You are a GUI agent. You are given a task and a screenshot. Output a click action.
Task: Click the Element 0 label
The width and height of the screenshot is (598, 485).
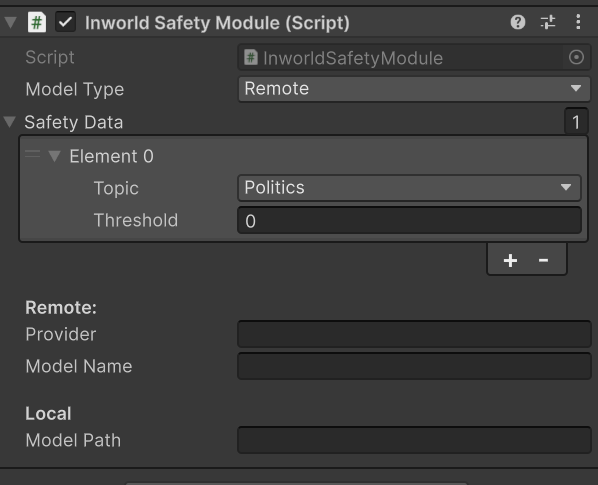tap(111, 156)
